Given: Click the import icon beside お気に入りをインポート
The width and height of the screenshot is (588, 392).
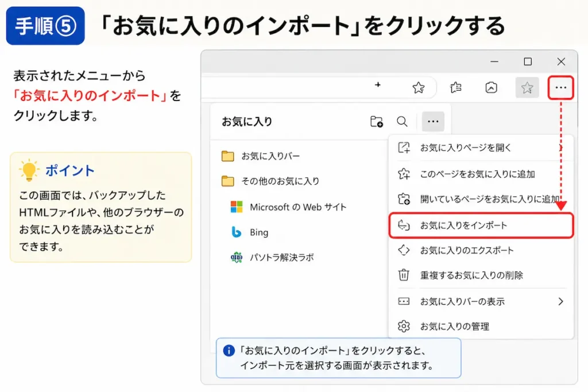Looking at the screenshot, I should coord(404,225).
